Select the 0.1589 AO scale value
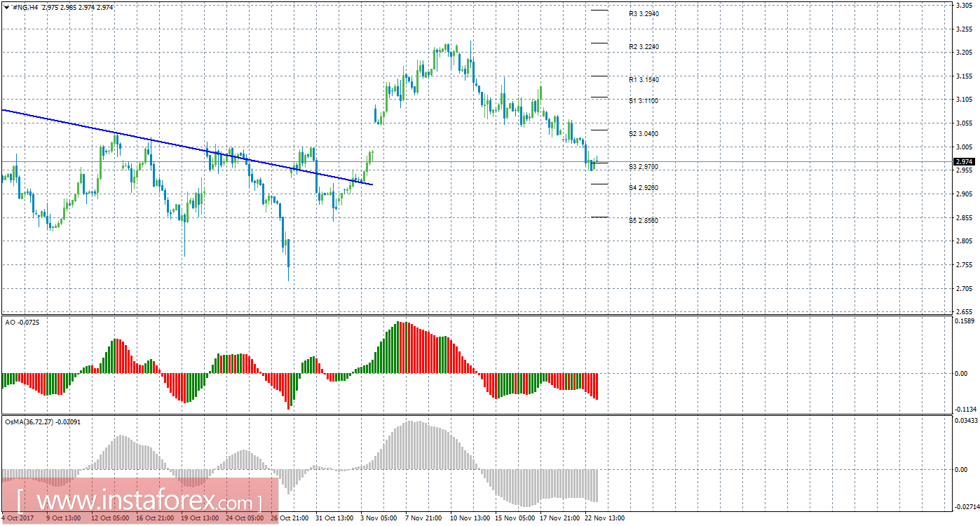 click(x=966, y=321)
